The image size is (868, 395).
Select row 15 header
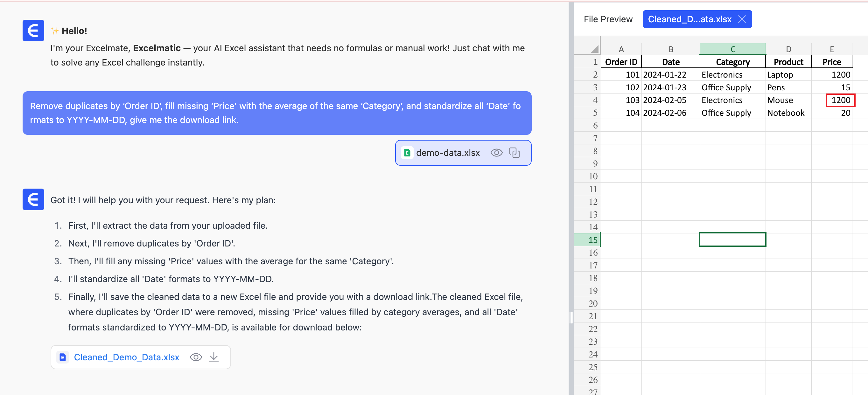593,240
